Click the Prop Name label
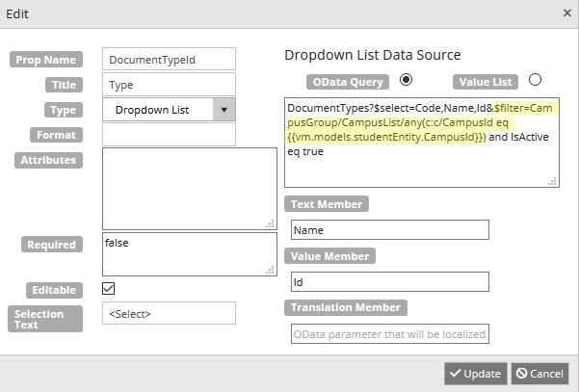This screenshot has height=392, width=579. (46, 60)
